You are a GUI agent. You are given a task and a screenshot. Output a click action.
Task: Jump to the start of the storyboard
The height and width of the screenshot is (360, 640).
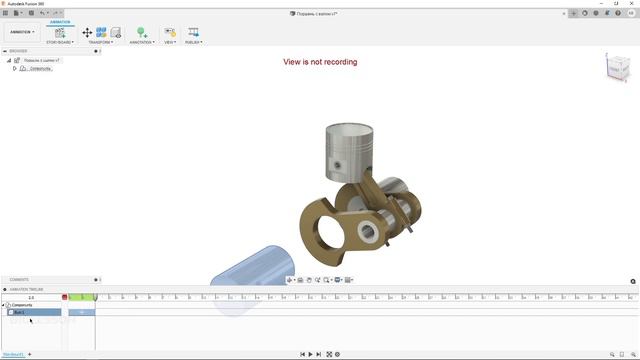(302, 354)
